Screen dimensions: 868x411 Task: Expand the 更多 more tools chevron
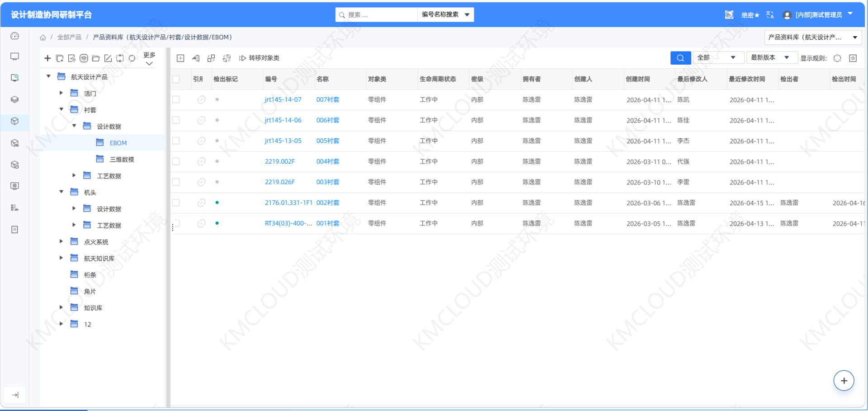pyautogui.click(x=149, y=64)
